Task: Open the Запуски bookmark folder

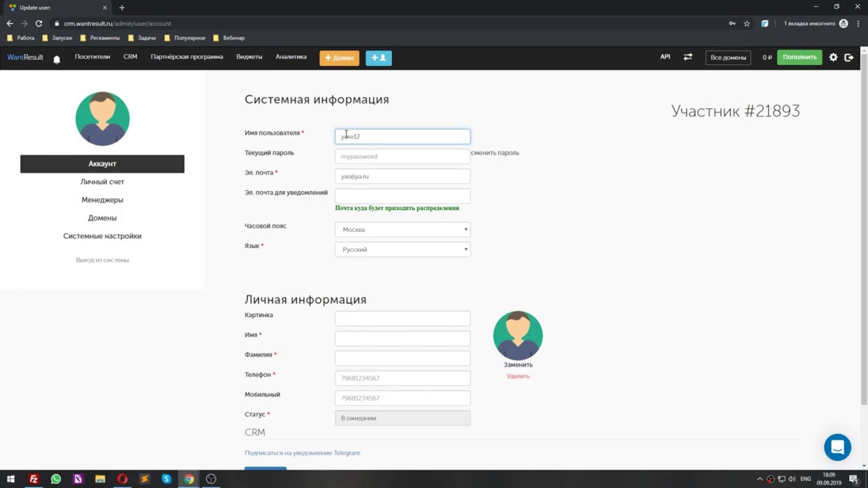Action: pyautogui.click(x=57, y=38)
